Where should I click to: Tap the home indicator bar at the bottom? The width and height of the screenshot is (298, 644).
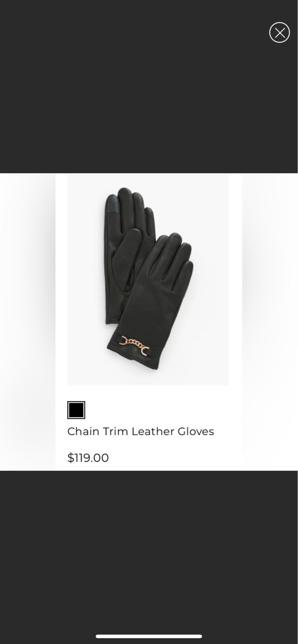[149, 636]
